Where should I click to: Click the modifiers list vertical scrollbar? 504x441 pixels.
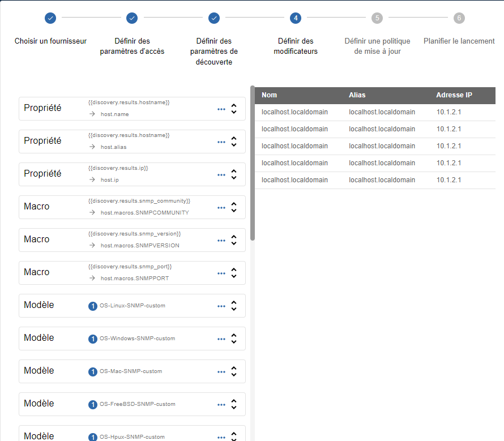pyautogui.click(x=253, y=164)
